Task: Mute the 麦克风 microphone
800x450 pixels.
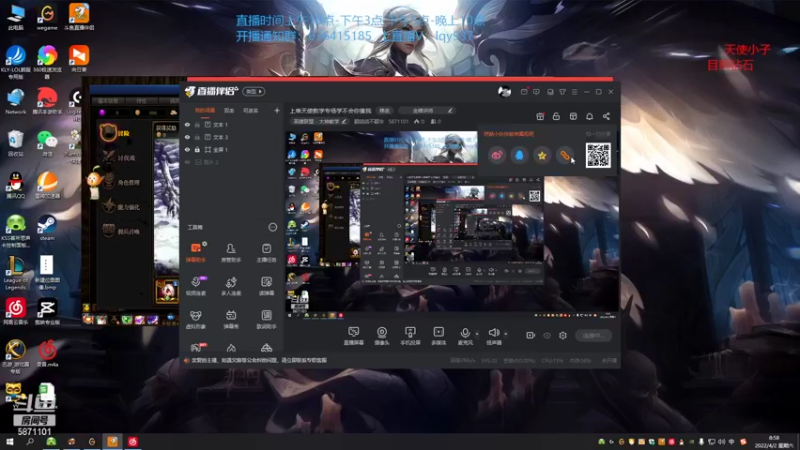Action: pos(465,336)
